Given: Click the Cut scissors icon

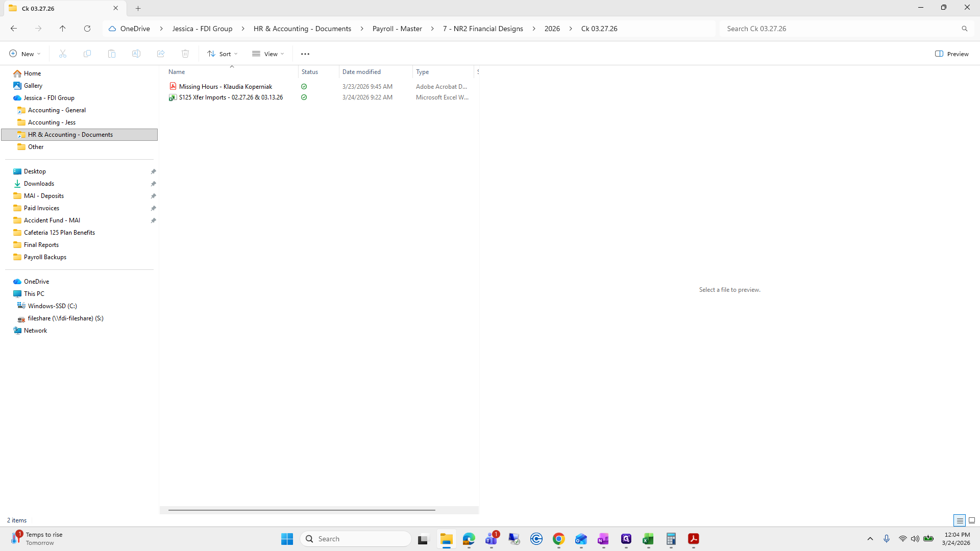Looking at the screenshot, I should (x=63, y=54).
